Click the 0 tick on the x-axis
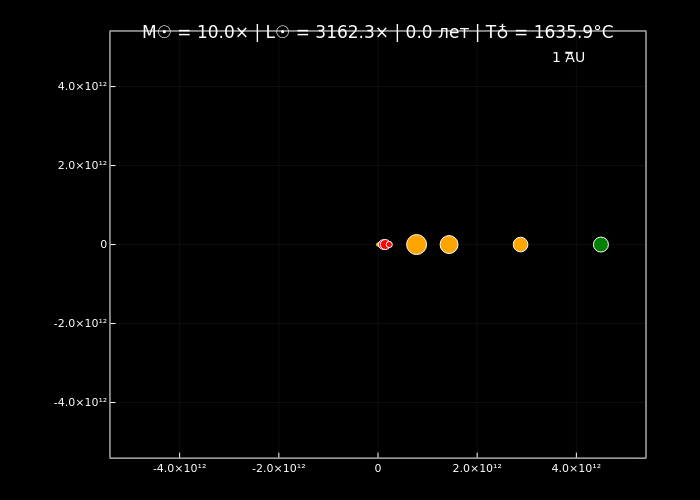 [x=378, y=468]
